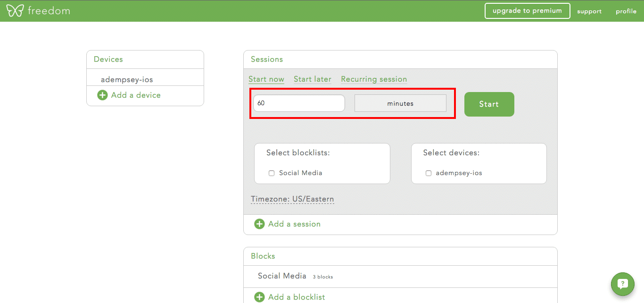Click the 'Select blocklists:' label

click(x=298, y=153)
